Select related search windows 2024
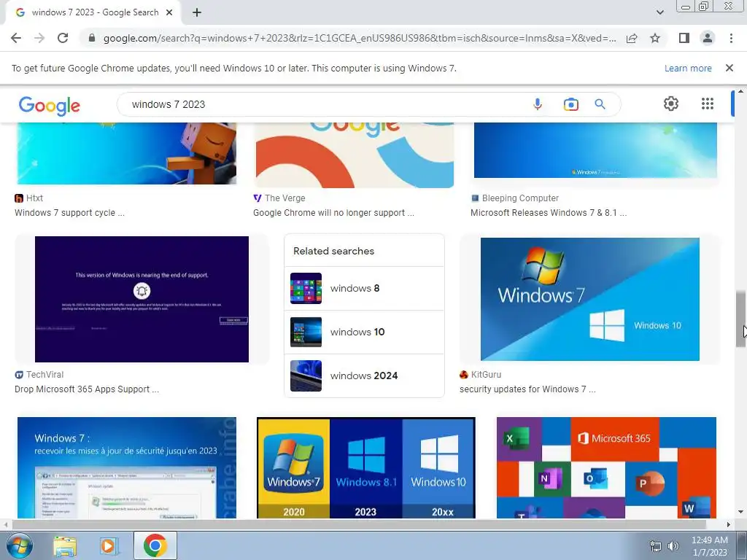 (x=365, y=376)
